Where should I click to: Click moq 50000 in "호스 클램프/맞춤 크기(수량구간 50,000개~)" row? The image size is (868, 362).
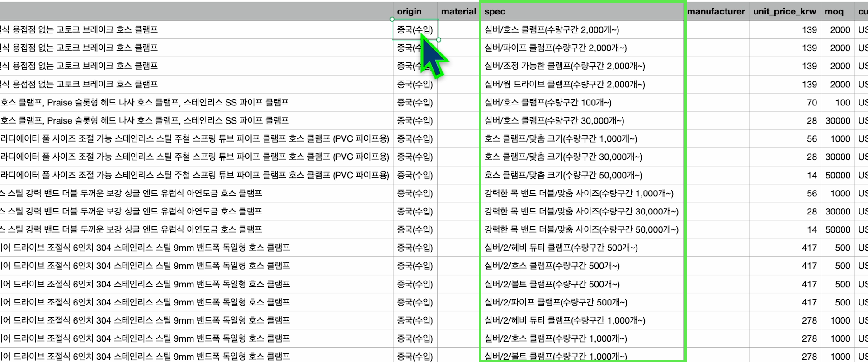(x=837, y=175)
